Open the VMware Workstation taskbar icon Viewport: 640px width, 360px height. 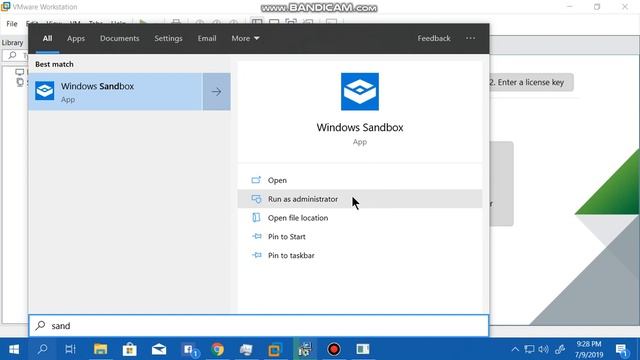[275, 349]
